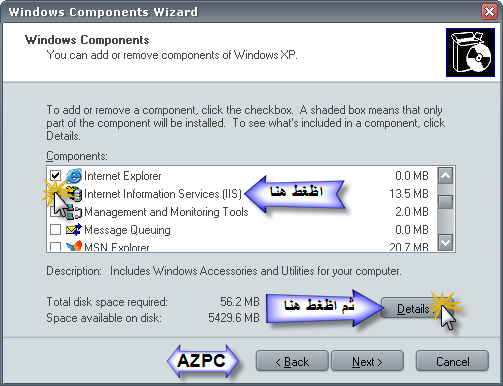This screenshot has height=386, width=503.
Task: Open the Details button for selected component
Action: pos(418,309)
